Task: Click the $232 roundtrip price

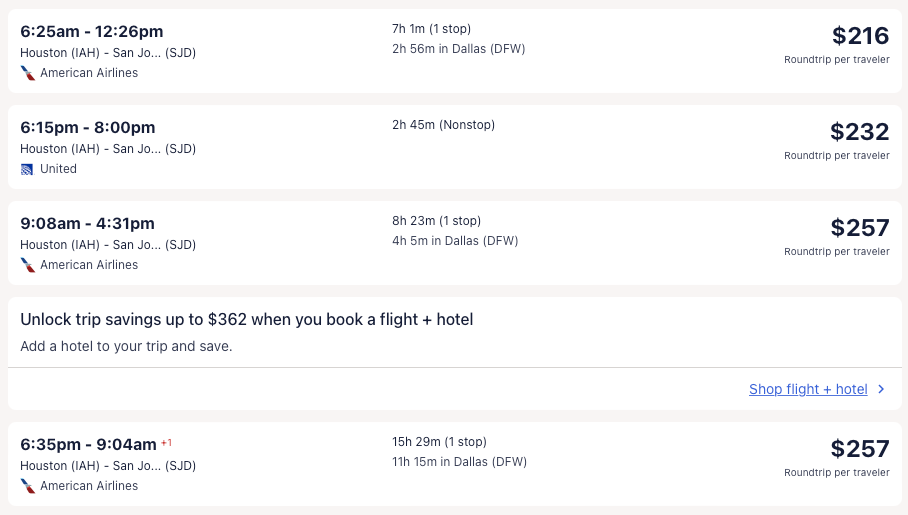Action: 859,132
